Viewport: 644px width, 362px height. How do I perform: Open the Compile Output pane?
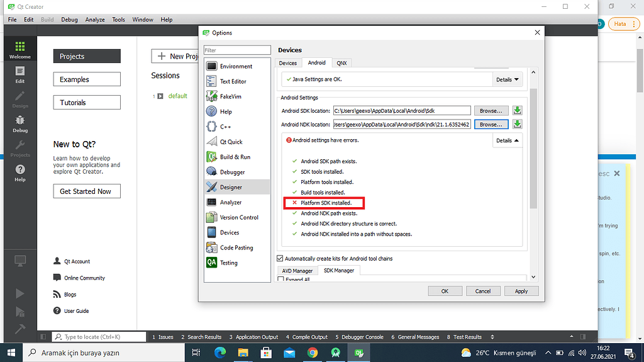coord(306,337)
